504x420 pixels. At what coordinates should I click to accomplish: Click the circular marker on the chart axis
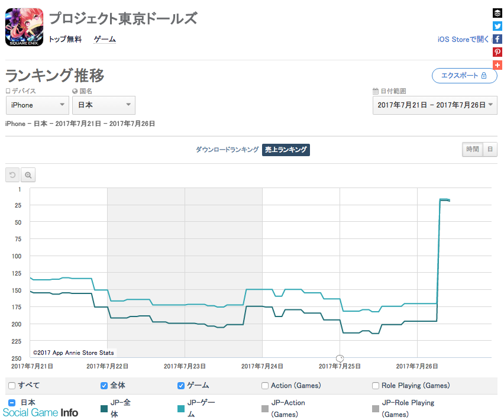(340, 358)
